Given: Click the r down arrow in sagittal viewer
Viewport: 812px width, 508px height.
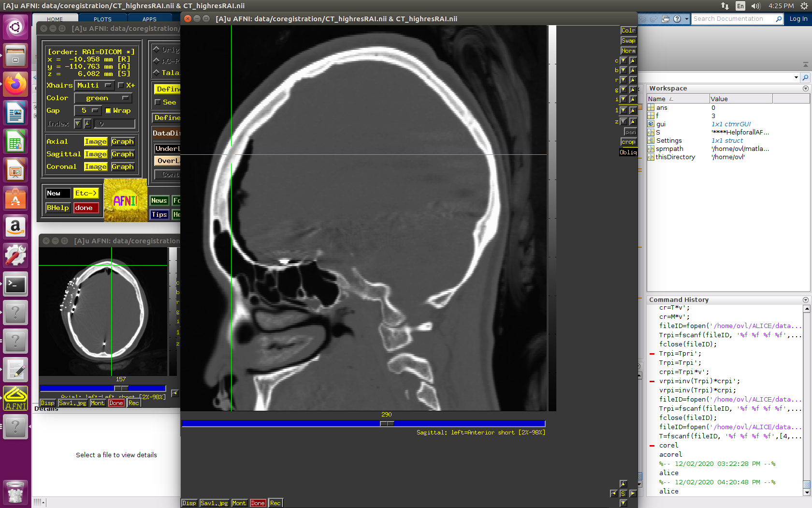Looking at the screenshot, I should pos(623,80).
